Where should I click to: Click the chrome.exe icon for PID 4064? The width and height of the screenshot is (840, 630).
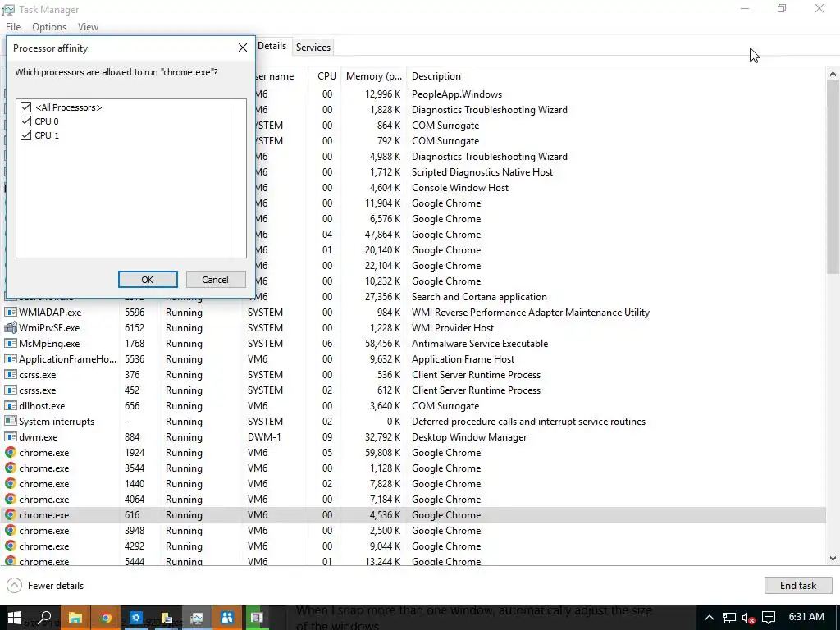point(10,500)
